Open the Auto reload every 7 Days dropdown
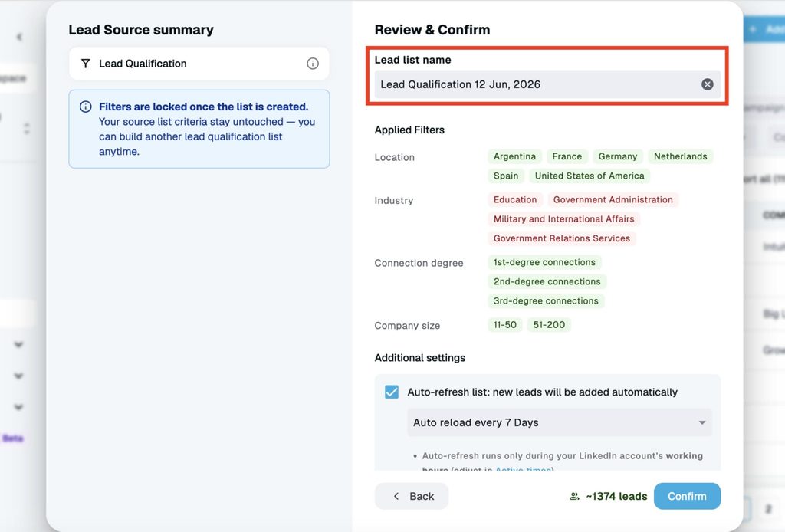785x532 pixels. [x=559, y=422]
